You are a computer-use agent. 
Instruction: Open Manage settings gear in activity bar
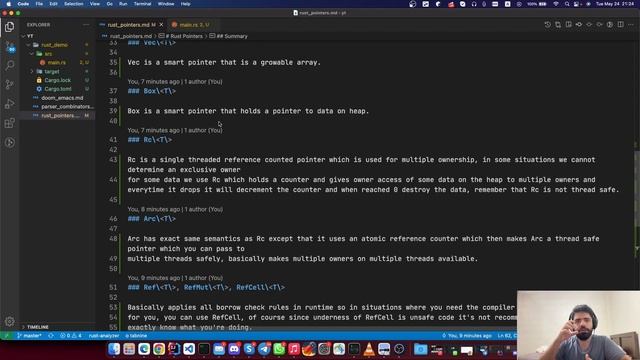coord(9,322)
